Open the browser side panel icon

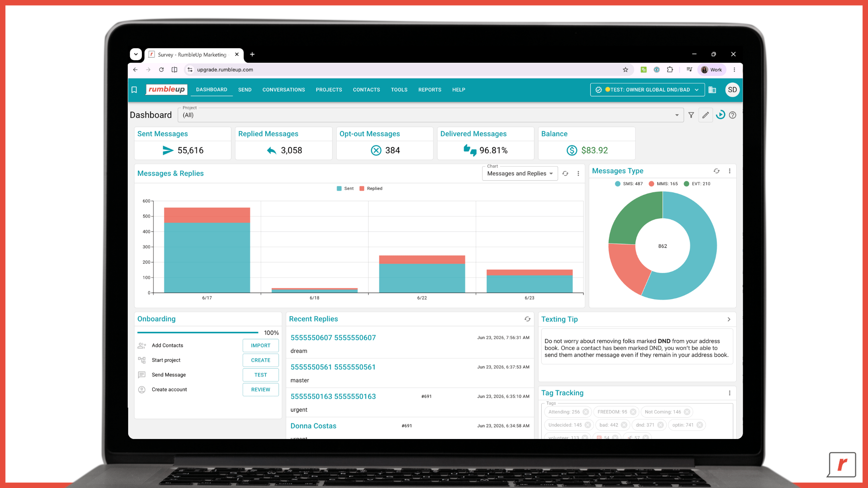[x=174, y=70]
